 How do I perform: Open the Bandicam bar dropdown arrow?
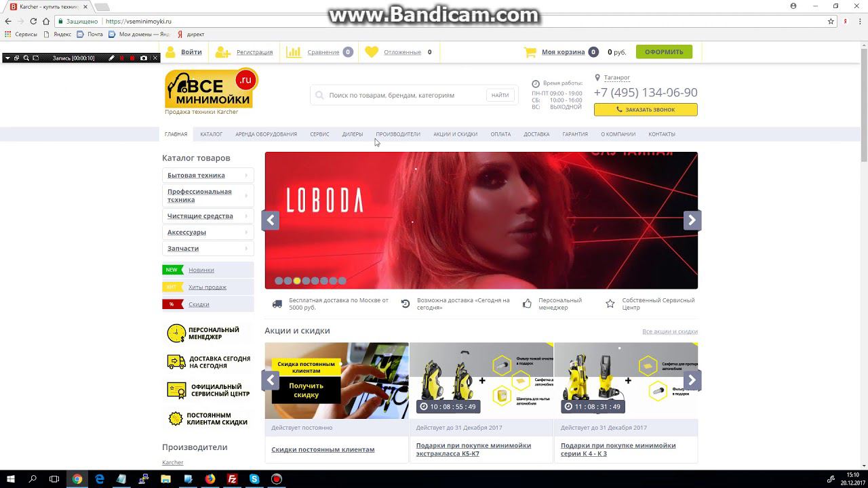7,58
